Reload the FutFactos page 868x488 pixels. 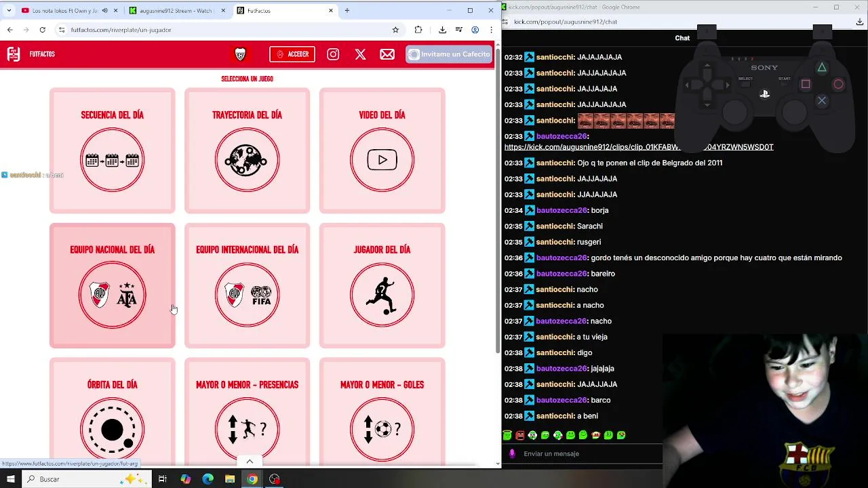click(42, 30)
